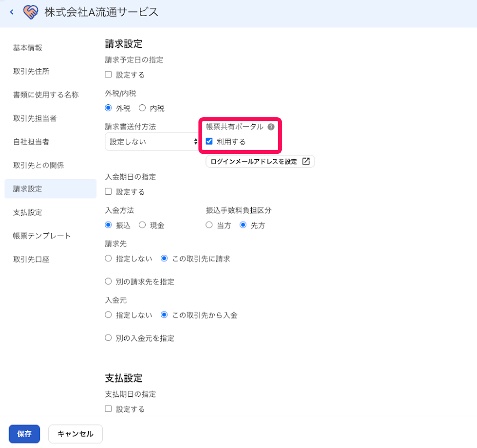Click the キャンセル button
477x448 pixels.
click(75, 433)
